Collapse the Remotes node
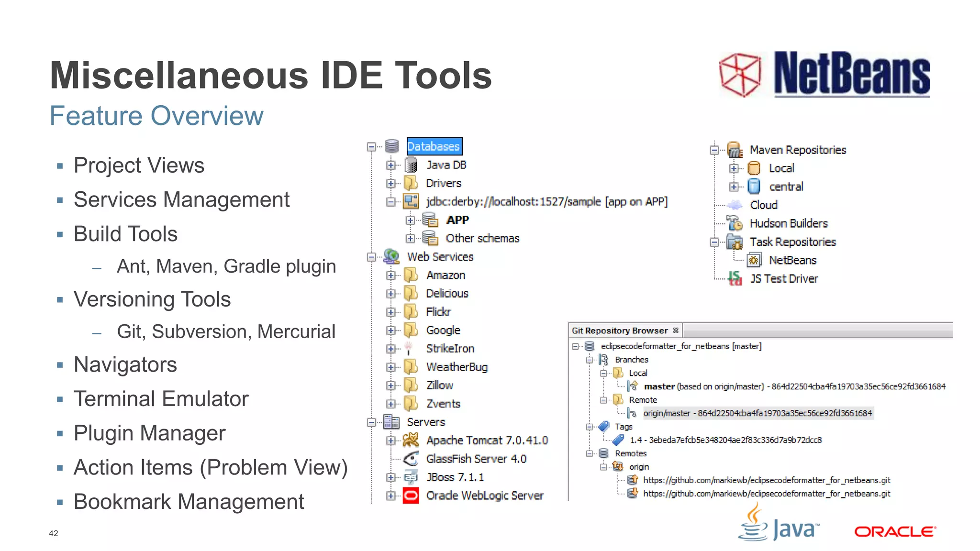Screen dimensions: 980x551 [590, 453]
